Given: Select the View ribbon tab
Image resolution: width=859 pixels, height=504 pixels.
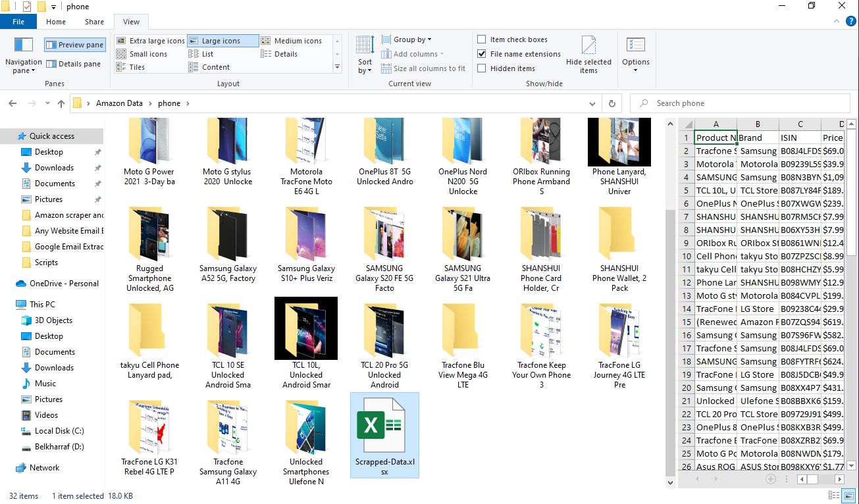Looking at the screenshot, I should click(x=131, y=22).
